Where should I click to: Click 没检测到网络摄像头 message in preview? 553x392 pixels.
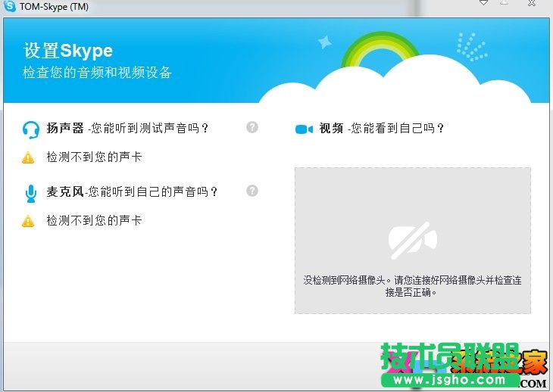tap(412, 286)
